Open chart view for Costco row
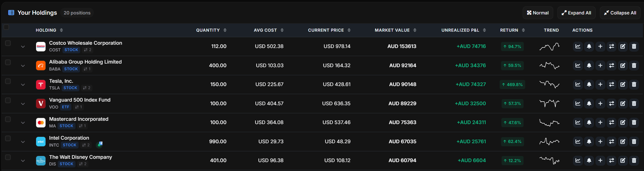The height and width of the screenshot is (171, 644). click(x=578, y=46)
